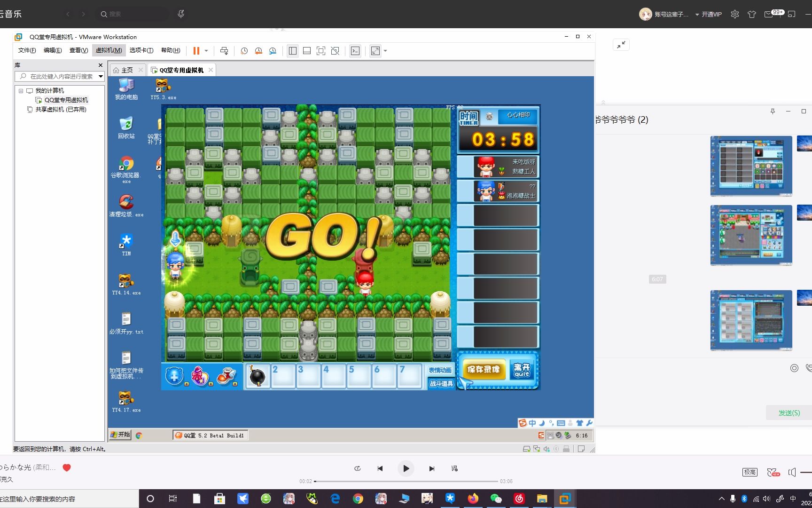Open Sogou wrench settings icon
This screenshot has height=508, width=812.
(589, 423)
